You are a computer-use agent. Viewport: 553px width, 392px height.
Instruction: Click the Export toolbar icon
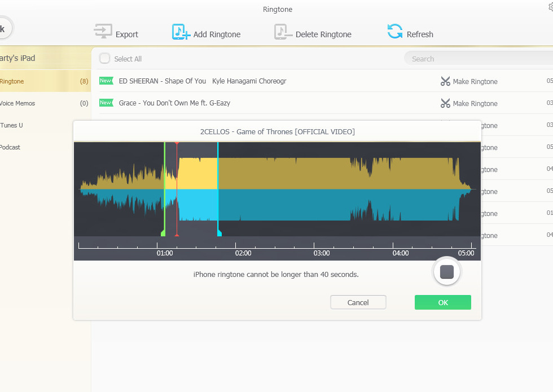pos(103,32)
